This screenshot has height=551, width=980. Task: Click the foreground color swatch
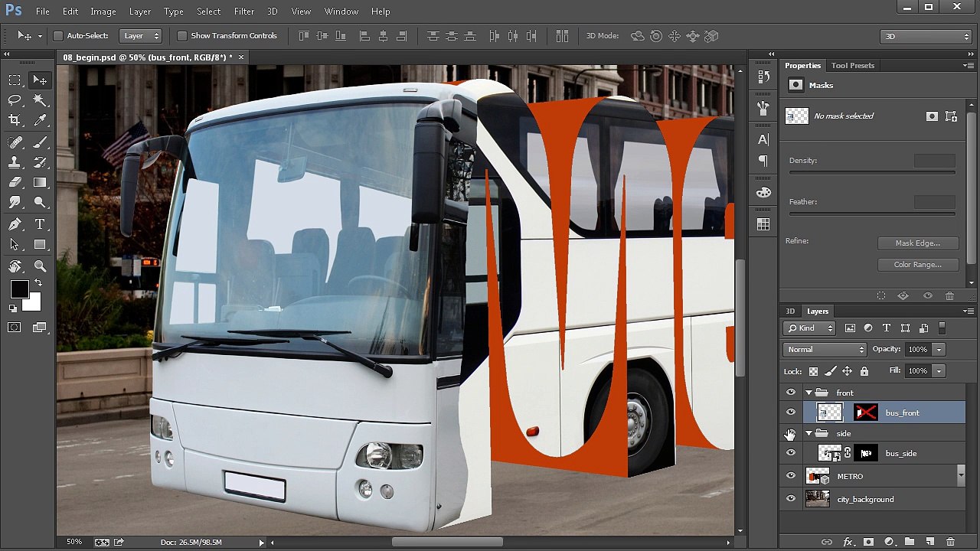[19, 289]
